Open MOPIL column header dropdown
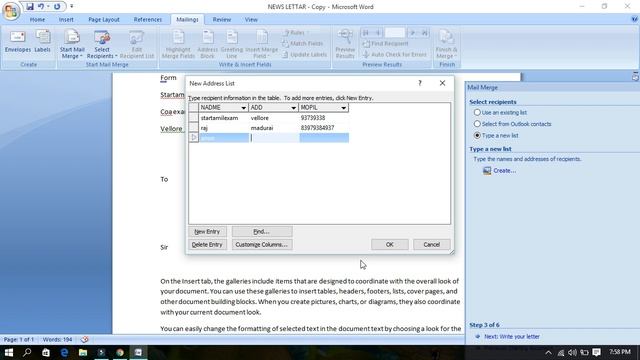This screenshot has width=640, height=360. point(343,108)
